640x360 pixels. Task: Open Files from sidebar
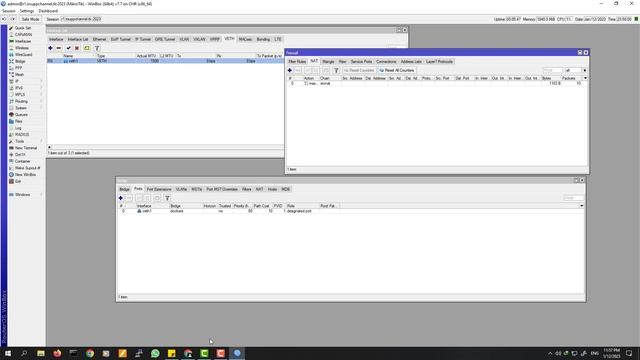(19, 121)
